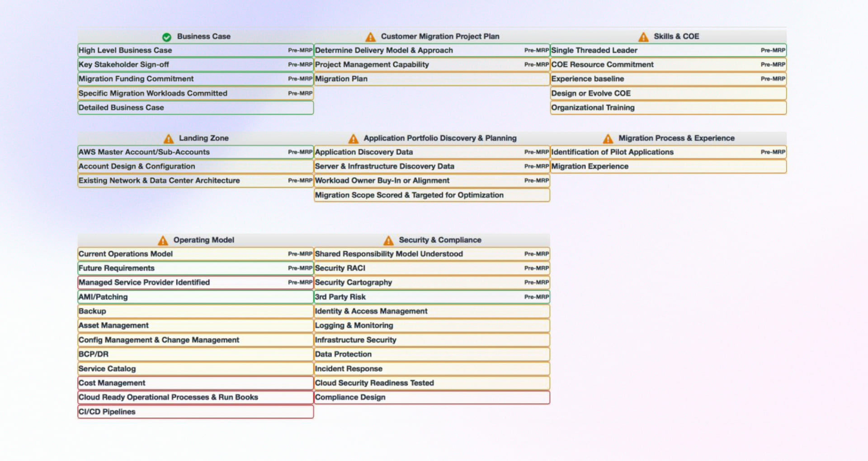868x461 pixels.
Task: Open the AMI/Patching item
Action: (x=196, y=297)
